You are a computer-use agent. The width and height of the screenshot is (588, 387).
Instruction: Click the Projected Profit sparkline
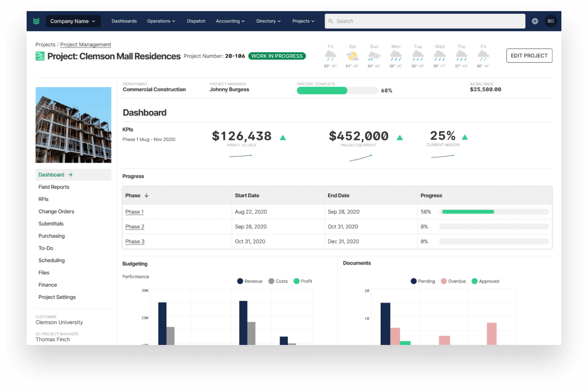(x=361, y=158)
